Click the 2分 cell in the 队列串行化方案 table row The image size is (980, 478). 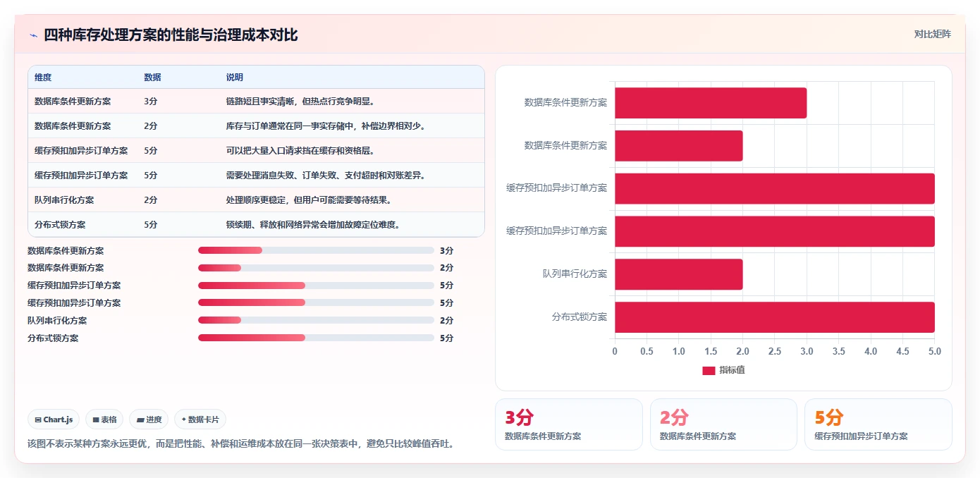pos(150,200)
